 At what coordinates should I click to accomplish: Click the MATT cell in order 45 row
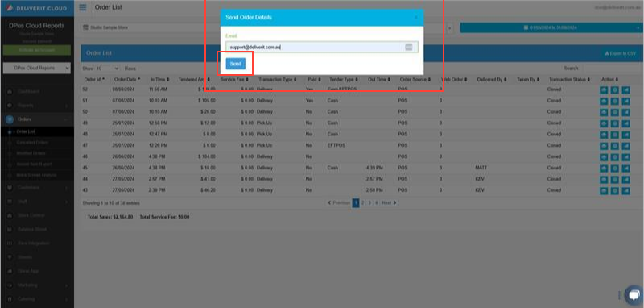481,168
